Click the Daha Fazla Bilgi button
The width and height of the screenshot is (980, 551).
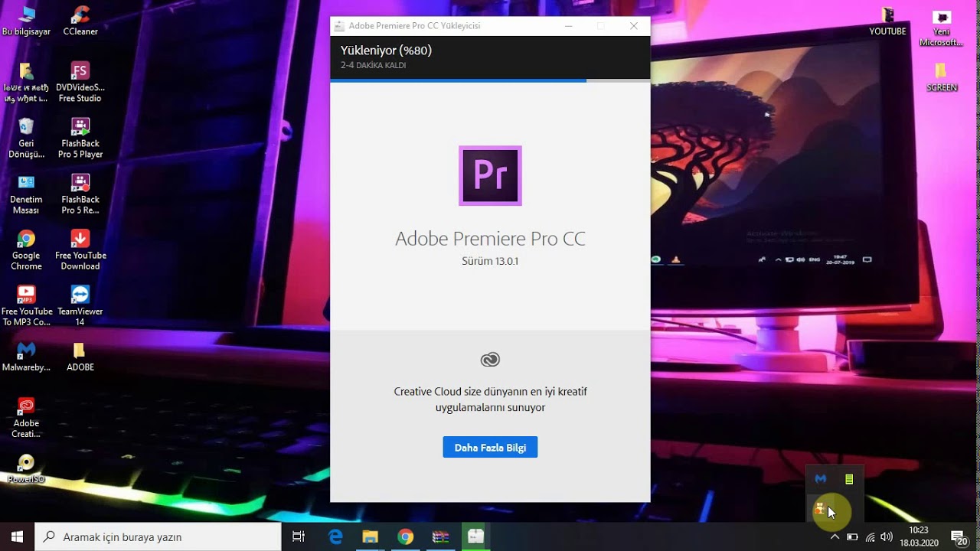(490, 447)
